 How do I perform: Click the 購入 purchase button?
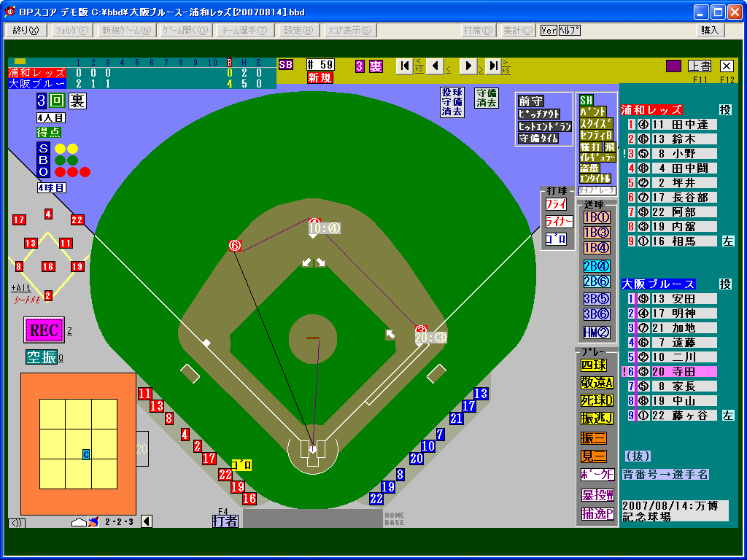710,31
